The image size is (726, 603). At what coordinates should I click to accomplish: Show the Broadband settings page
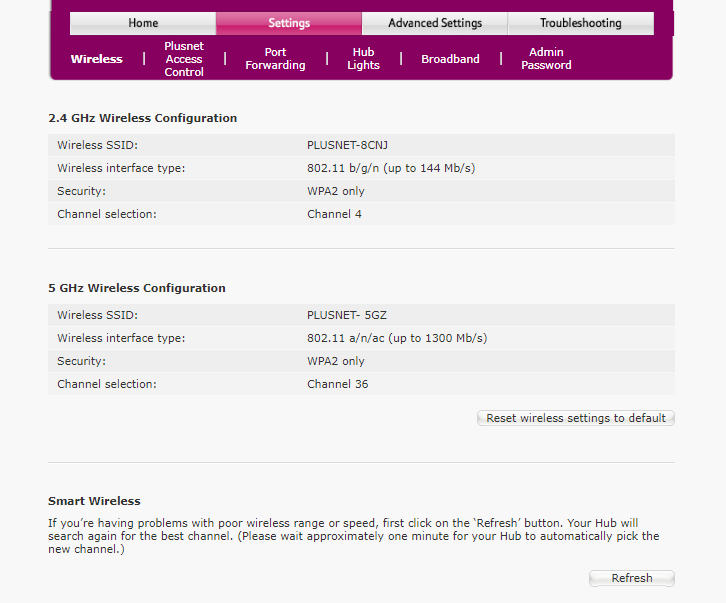tap(450, 59)
